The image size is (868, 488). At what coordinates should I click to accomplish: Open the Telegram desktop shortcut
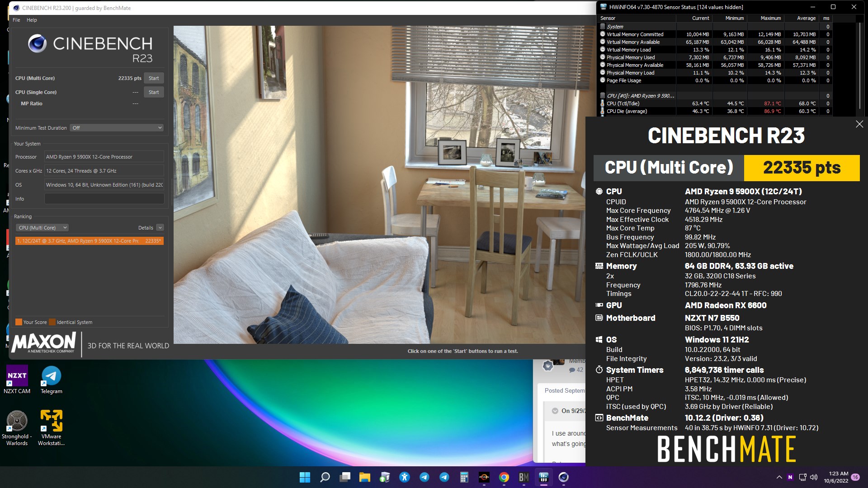[x=52, y=380]
